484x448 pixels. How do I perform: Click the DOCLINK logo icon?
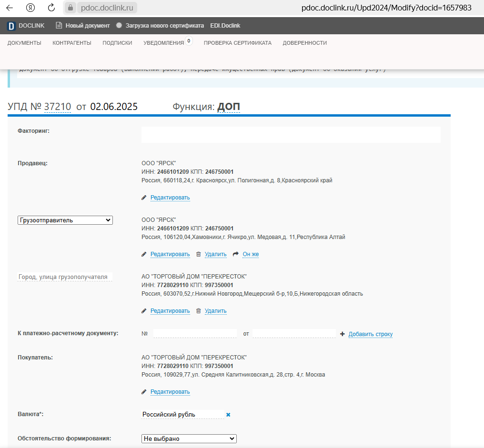pos(11,26)
